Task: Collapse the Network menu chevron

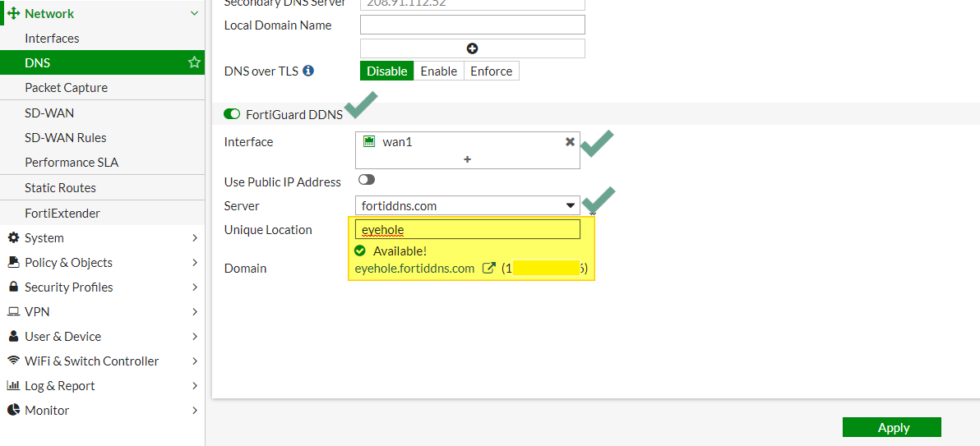Action: 195,13
